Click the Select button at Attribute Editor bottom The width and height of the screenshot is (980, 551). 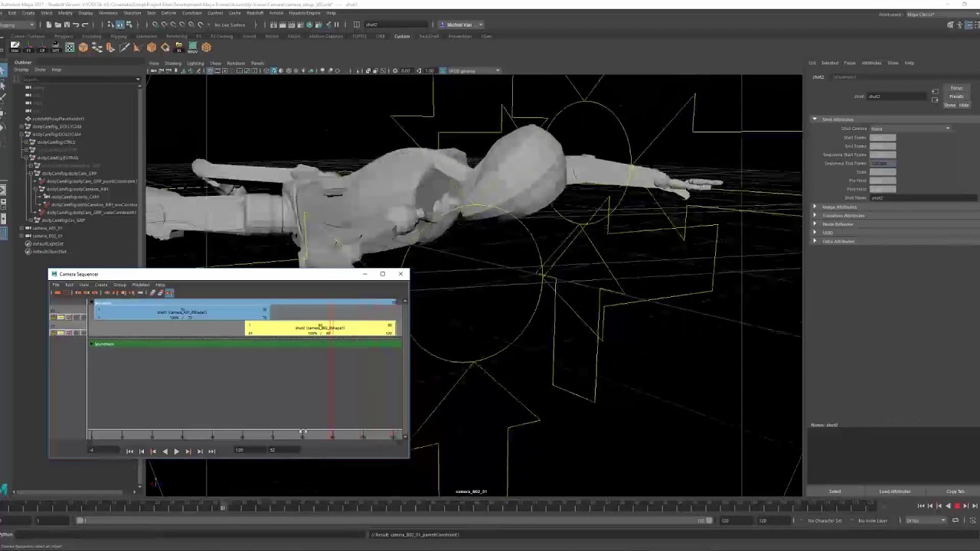pos(835,491)
